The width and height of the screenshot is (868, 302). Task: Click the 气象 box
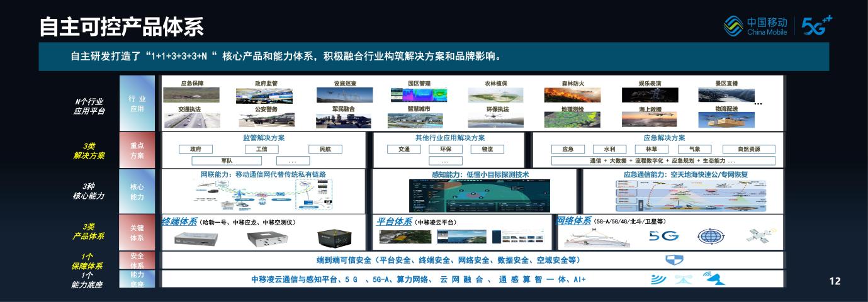click(694, 149)
